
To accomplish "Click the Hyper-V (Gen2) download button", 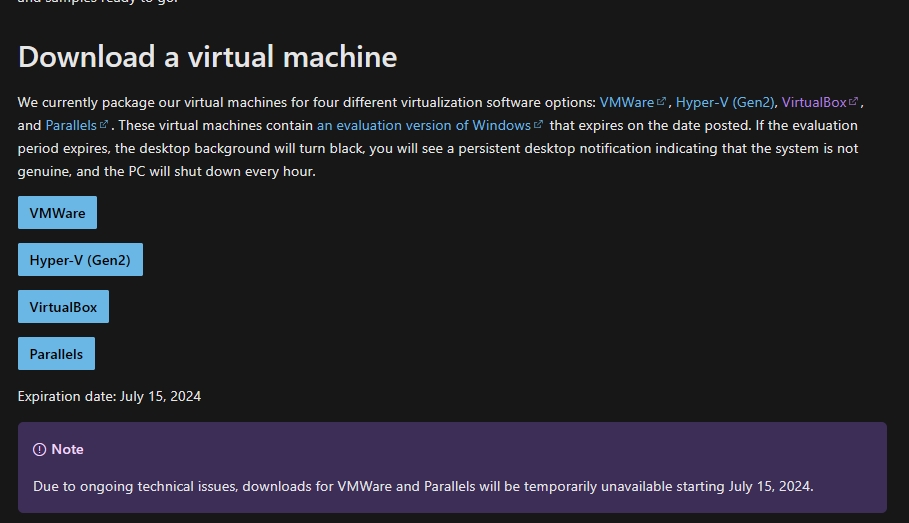I will (x=80, y=260).
